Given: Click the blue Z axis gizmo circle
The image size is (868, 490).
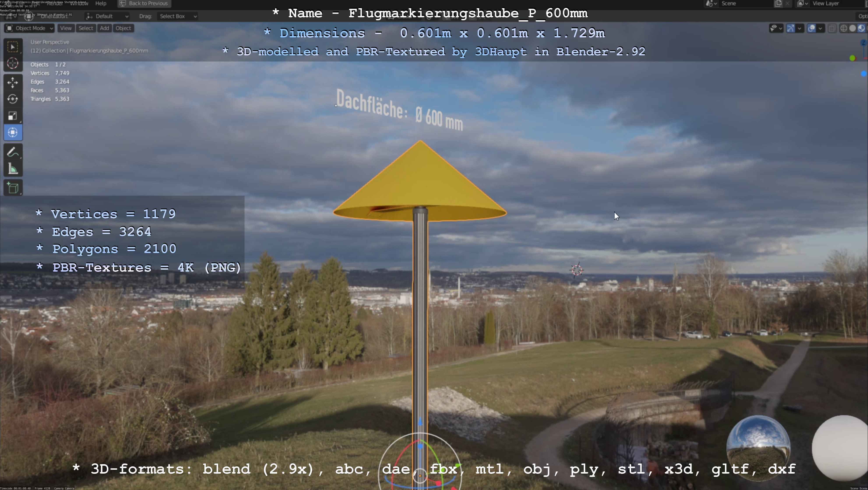Looking at the screenshot, I should pyautogui.click(x=864, y=43).
